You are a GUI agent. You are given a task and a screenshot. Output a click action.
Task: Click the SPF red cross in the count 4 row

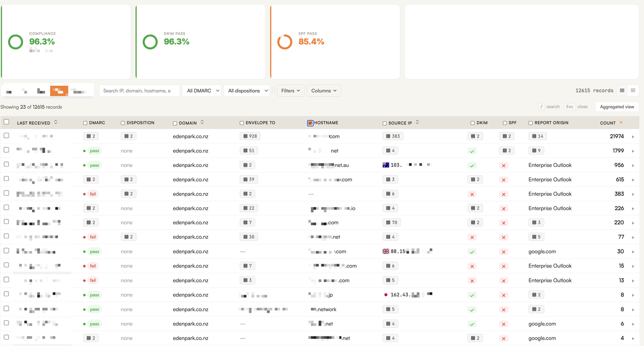click(x=504, y=338)
